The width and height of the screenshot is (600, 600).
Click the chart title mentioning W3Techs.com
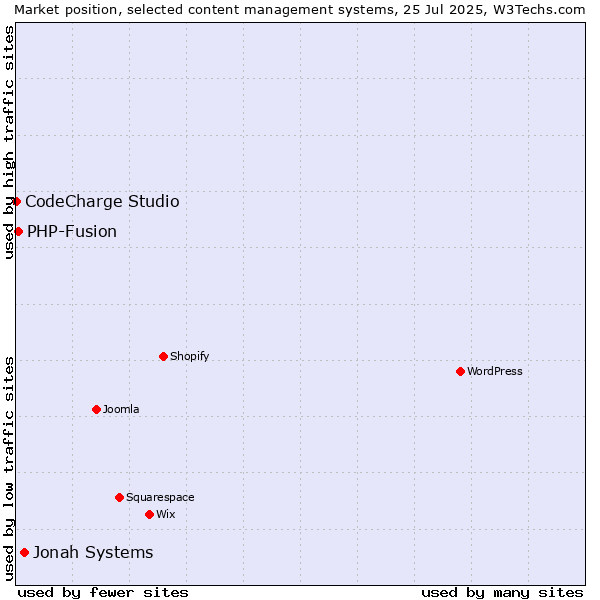pos(300,10)
